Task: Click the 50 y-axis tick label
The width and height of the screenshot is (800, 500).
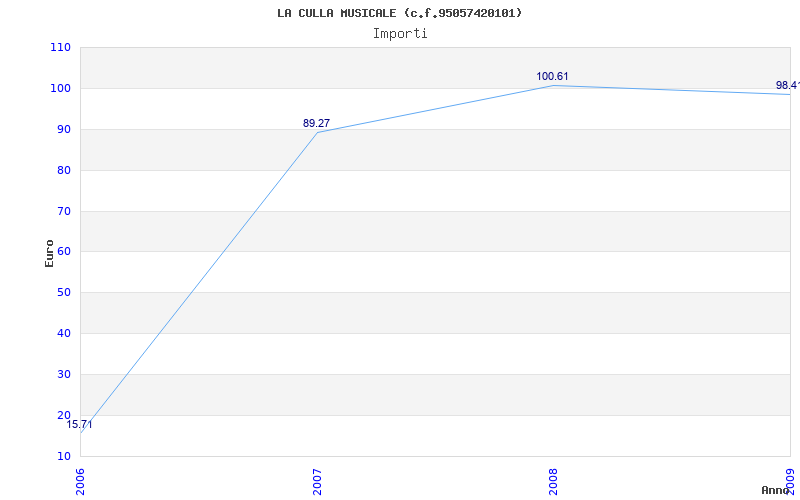Action: [x=63, y=293]
